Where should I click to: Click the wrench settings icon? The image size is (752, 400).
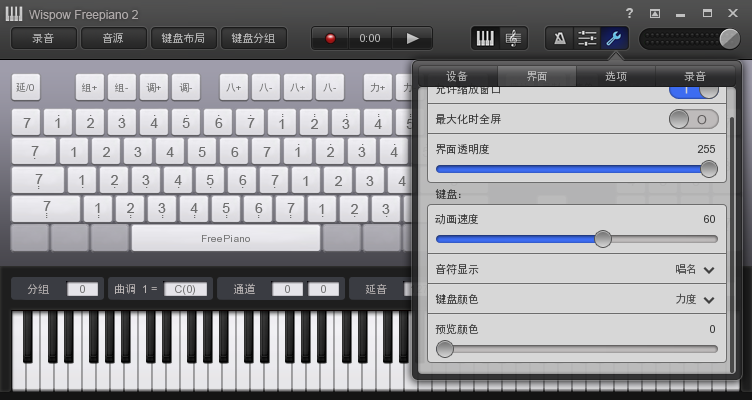click(x=615, y=38)
